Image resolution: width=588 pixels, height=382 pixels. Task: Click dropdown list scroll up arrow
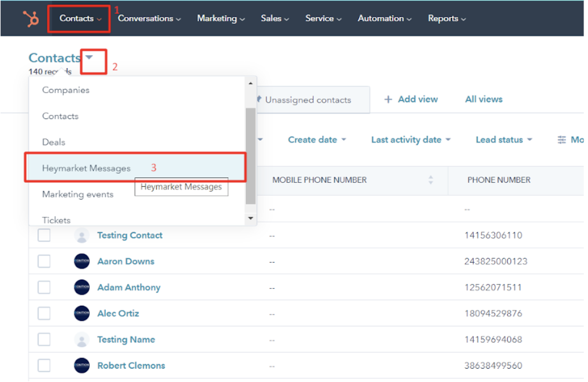pos(250,83)
